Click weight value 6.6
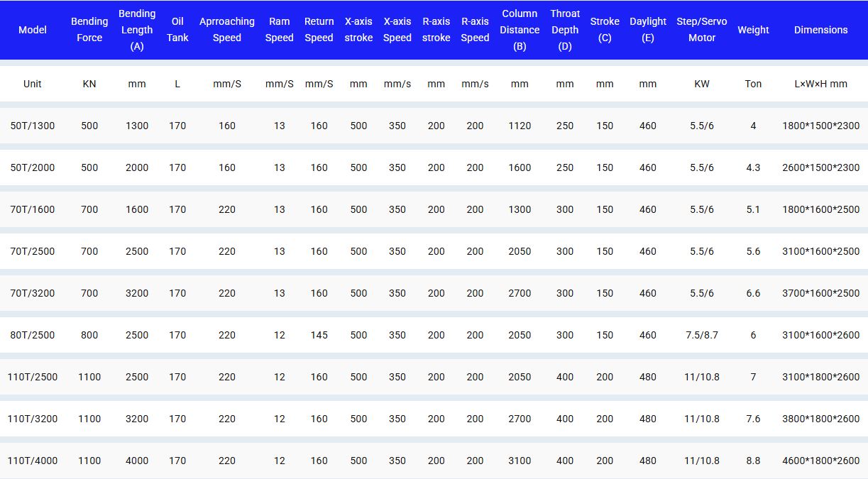The image size is (868, 479). click(x=753, y=293)
